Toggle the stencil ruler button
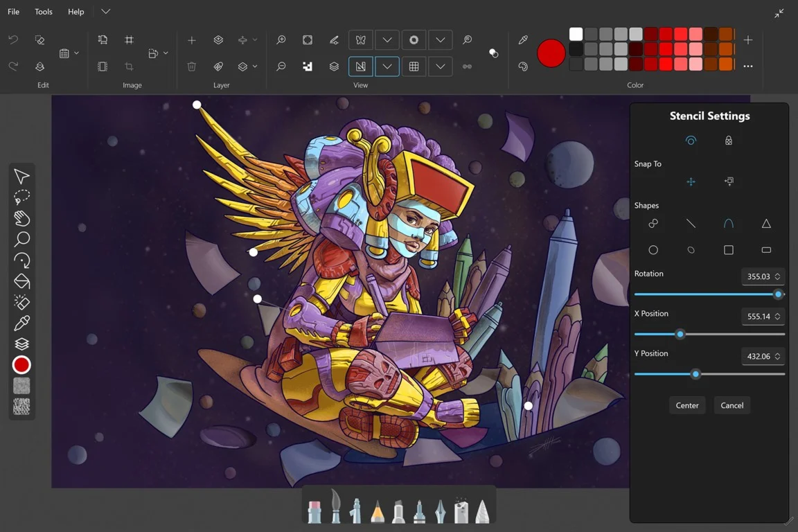This screenshot has height=532, width=798. [x=361, y=66]
